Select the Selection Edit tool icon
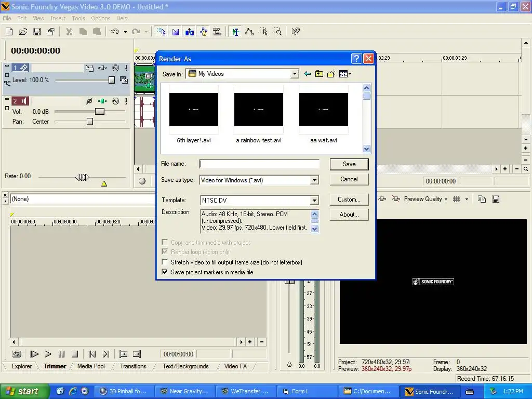This screenshot has height=399, width=532. (x=263, y=32)
